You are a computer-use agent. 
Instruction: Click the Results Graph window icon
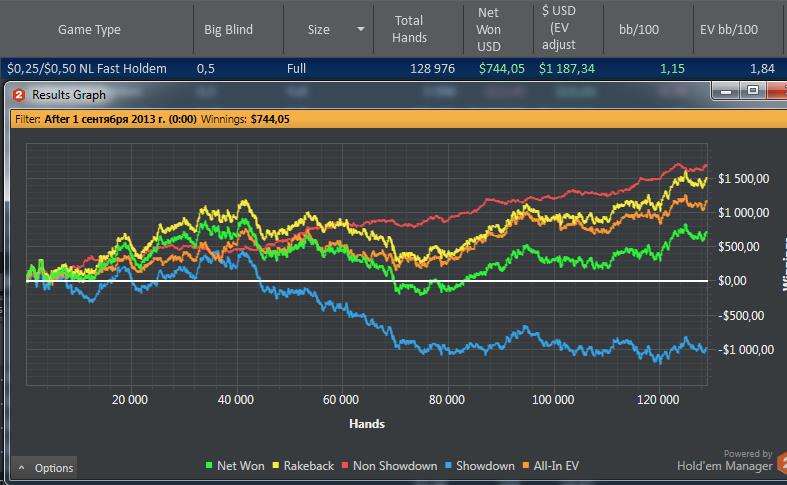(19, 95)
